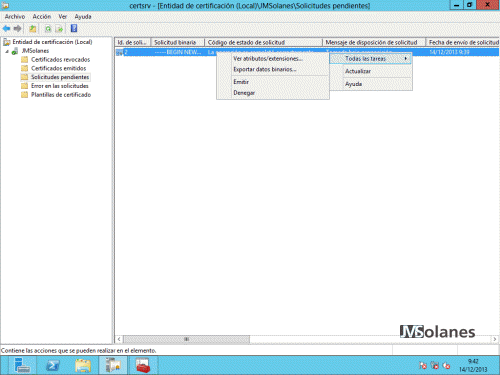The width and height of the screenshot is (500, 375).
Task: Select Error en las solicitudes in tree
Action: (60, 86)
